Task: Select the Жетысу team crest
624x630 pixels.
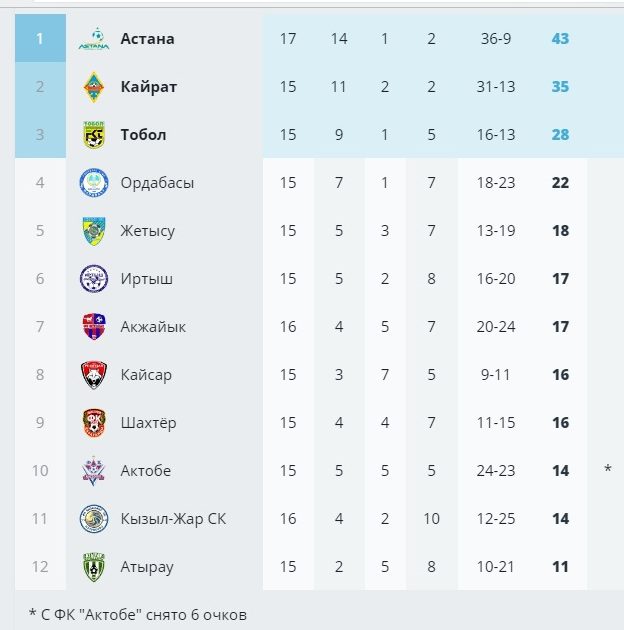Action: pos(94,231)
